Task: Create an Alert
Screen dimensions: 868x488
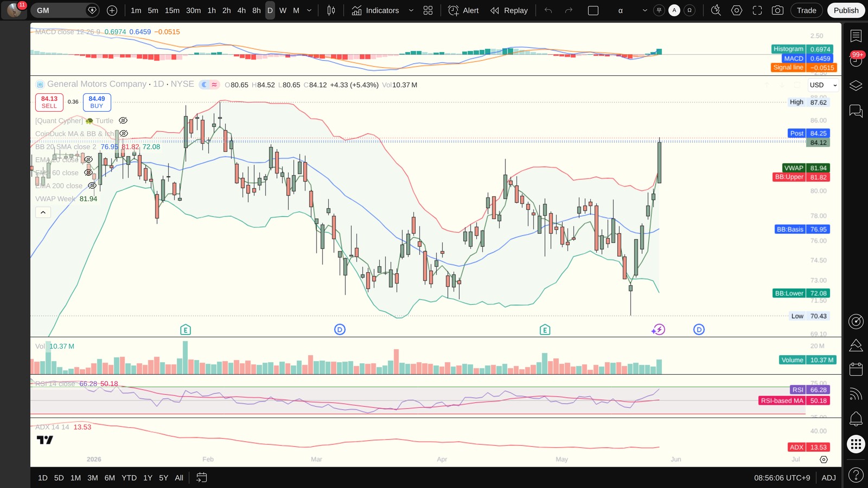Action: tap(463, 10)
